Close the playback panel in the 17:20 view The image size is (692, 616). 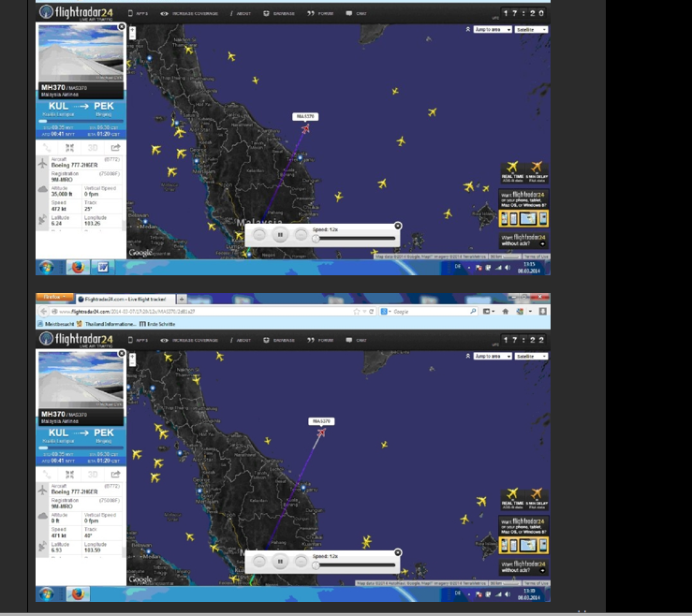point(398,226)
